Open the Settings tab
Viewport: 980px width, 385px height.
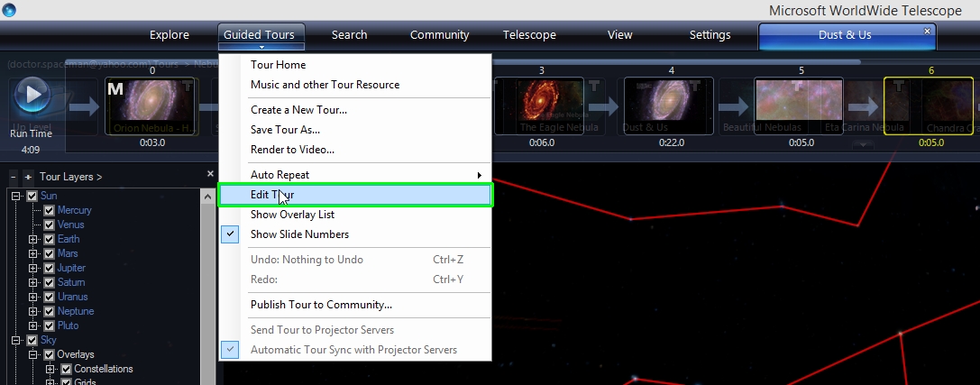click(710, 35)
